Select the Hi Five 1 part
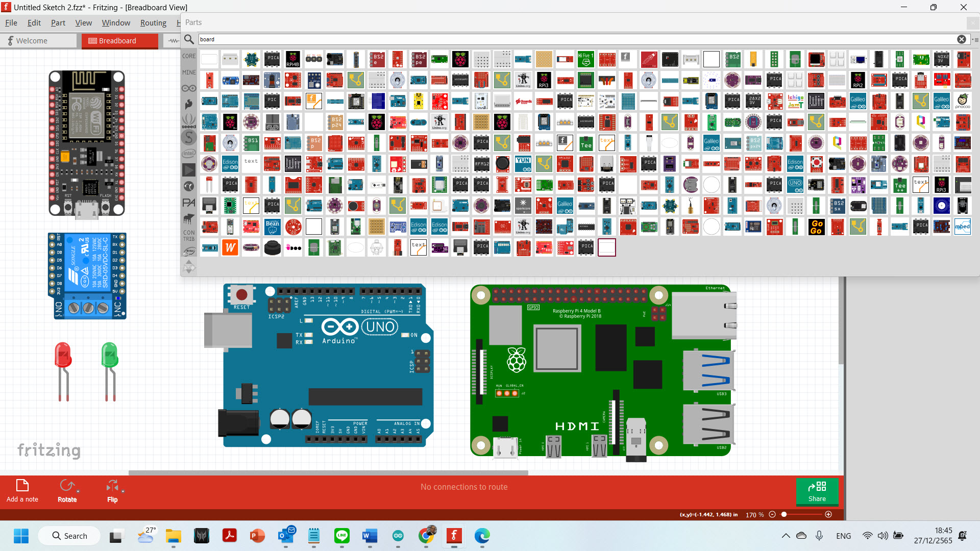Screen dimensions: 980x551 pyautogui.click(x=586, y=59)
